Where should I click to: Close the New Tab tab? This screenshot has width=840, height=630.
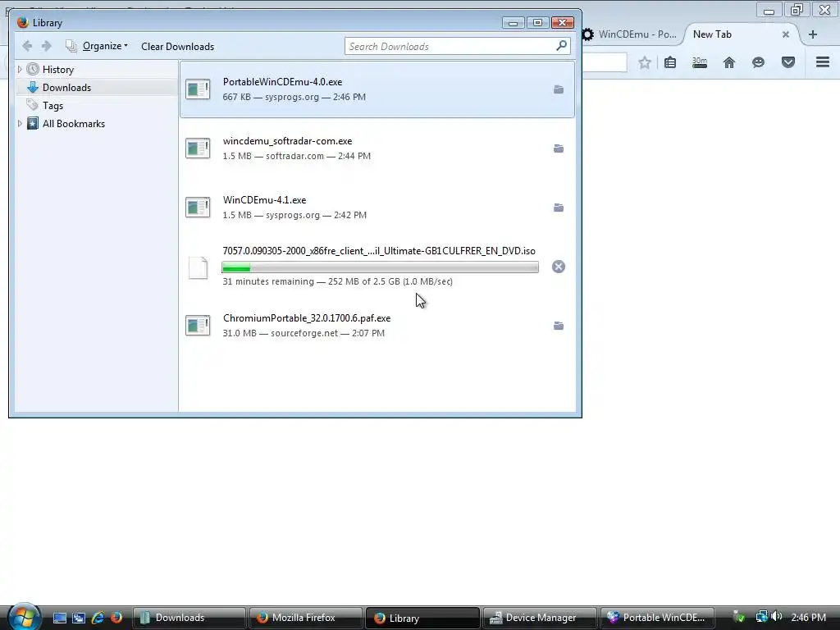click(x=785, y=34)
